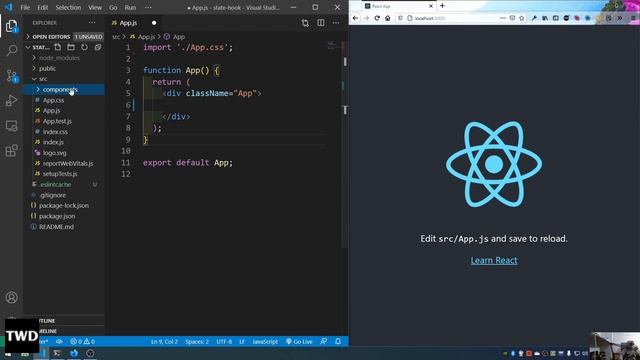640x360 pixels.
Task: Expand the Timeline section
Action: [x=64, y=331]
